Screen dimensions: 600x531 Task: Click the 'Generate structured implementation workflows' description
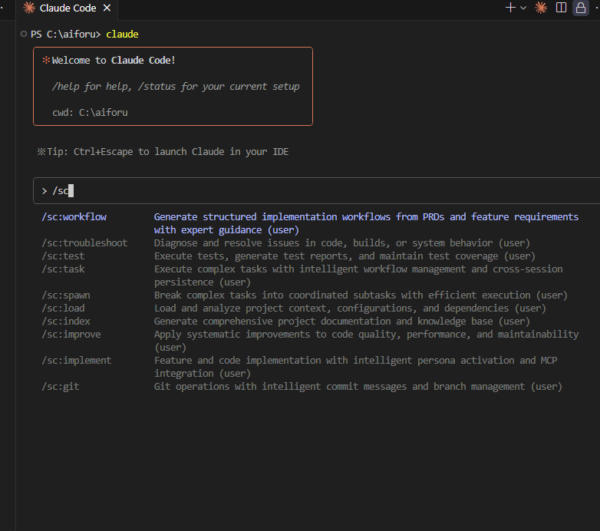366,223
